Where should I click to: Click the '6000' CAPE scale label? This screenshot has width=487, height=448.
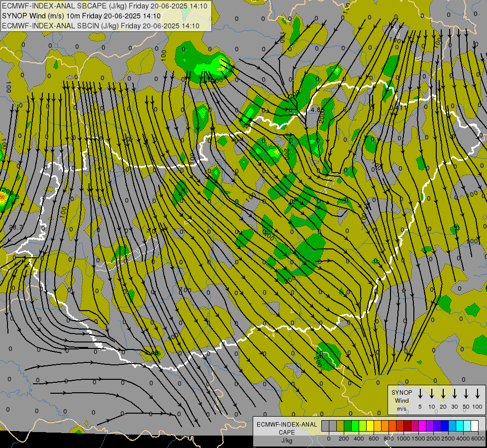(478, 439)
